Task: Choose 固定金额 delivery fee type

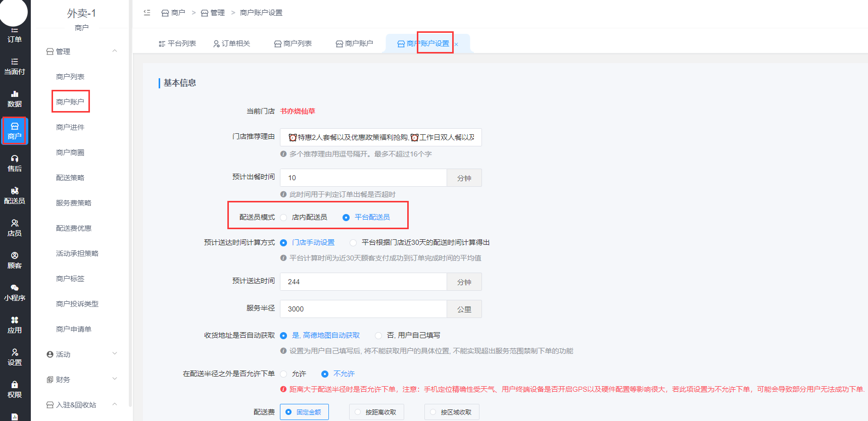Action: coord(304,412)
